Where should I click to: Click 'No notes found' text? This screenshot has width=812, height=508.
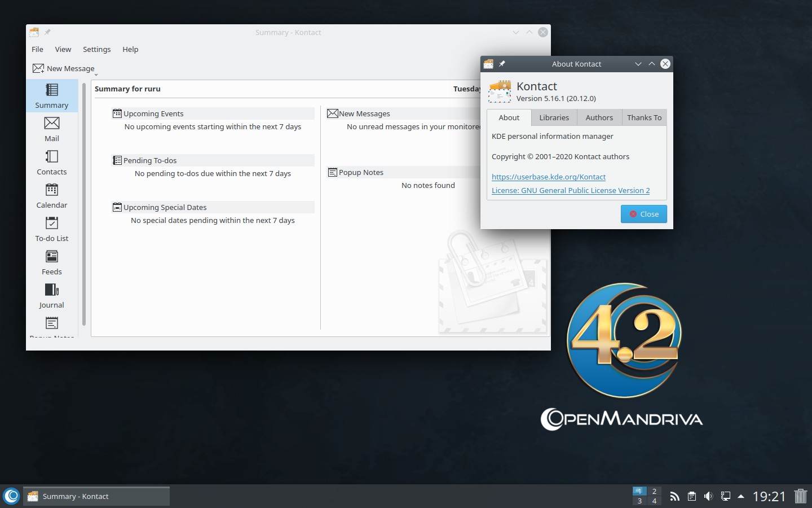pyautogui.click(x=428, y=185)
